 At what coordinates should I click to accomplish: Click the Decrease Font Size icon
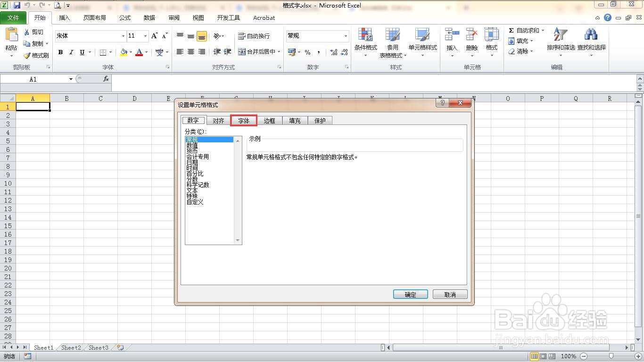point(165,36)
